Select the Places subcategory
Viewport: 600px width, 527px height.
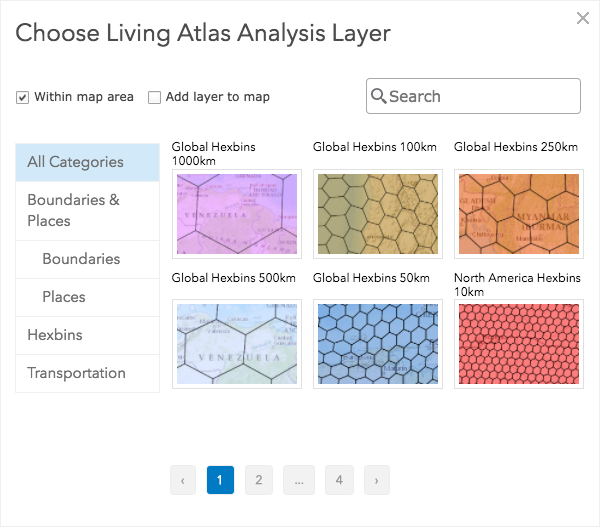tap(87, 297)
